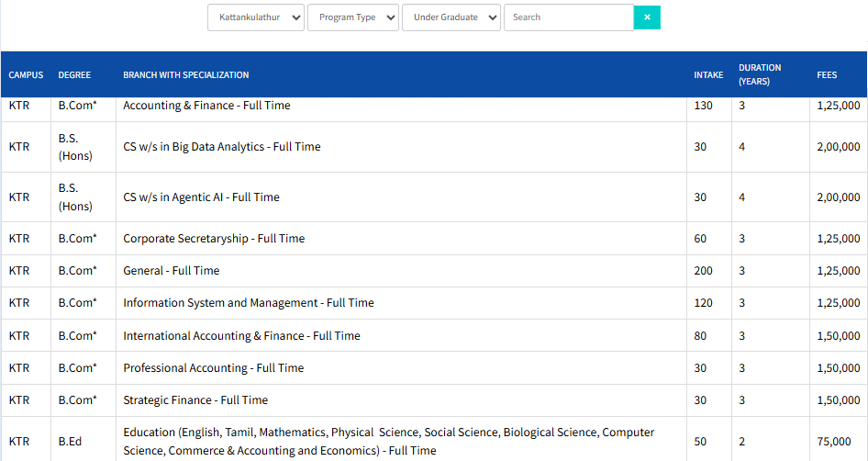The height and width of the screenshot is (461, 868).
Task: Click Corporate Secretaryship - Full Time
Action: tap(214, 239)
